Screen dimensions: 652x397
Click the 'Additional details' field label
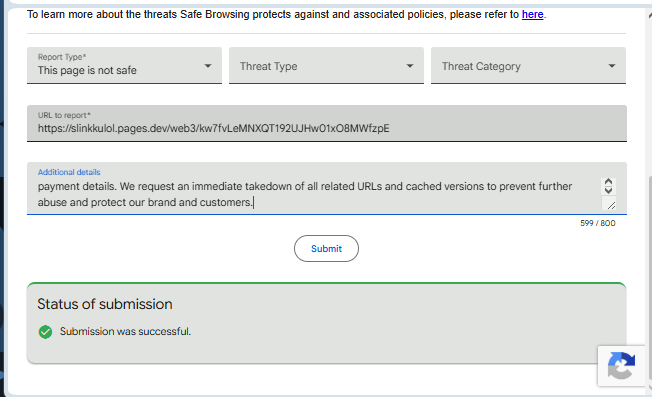click(x=69, y=172)
